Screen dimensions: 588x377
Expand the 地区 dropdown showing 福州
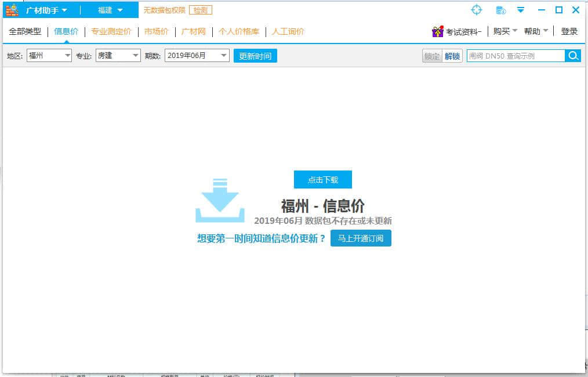pyautogui.click(x=49, y=56)
